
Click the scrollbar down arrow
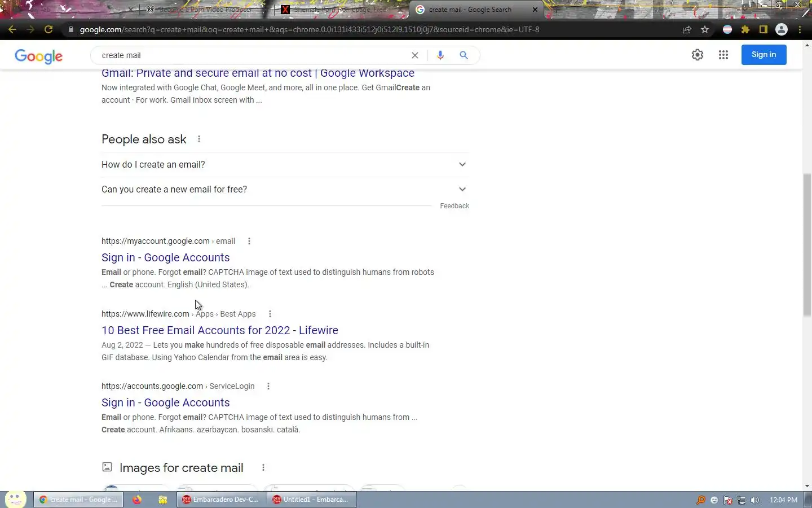point(807,486)
